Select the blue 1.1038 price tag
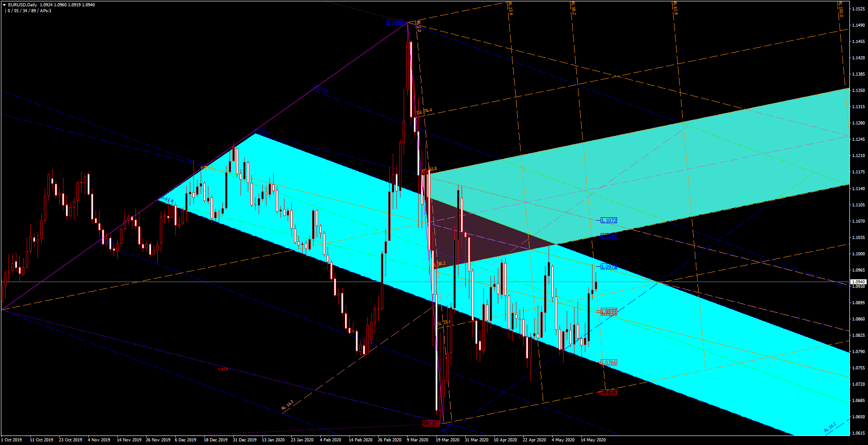868x445 pixels. [608, 236]
